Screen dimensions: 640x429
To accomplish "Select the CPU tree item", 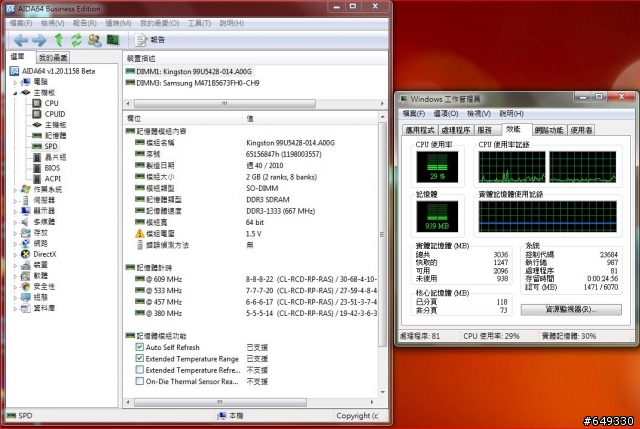I will [51, 103].
